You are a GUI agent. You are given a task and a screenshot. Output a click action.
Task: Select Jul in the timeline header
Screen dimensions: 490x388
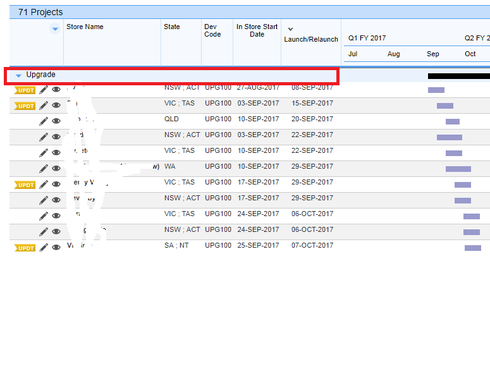tap(352, 54)
